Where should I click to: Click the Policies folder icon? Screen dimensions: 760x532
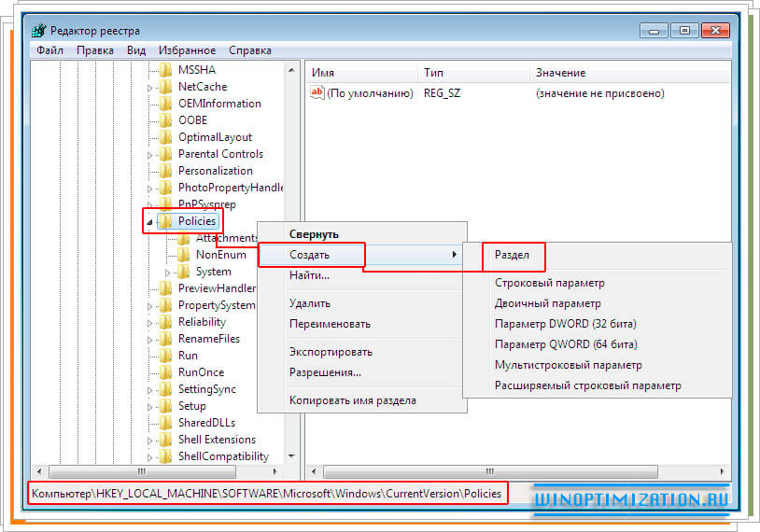(x=165, y=221)
